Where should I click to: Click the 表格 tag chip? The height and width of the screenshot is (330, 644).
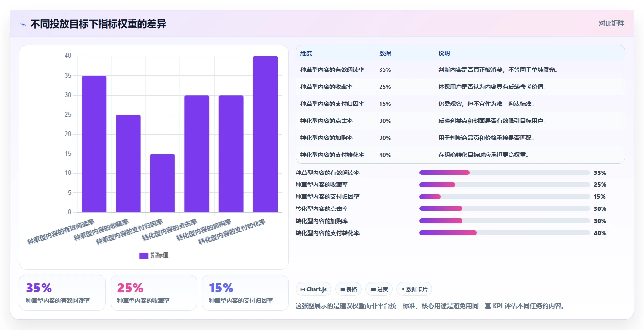point(348,289)
